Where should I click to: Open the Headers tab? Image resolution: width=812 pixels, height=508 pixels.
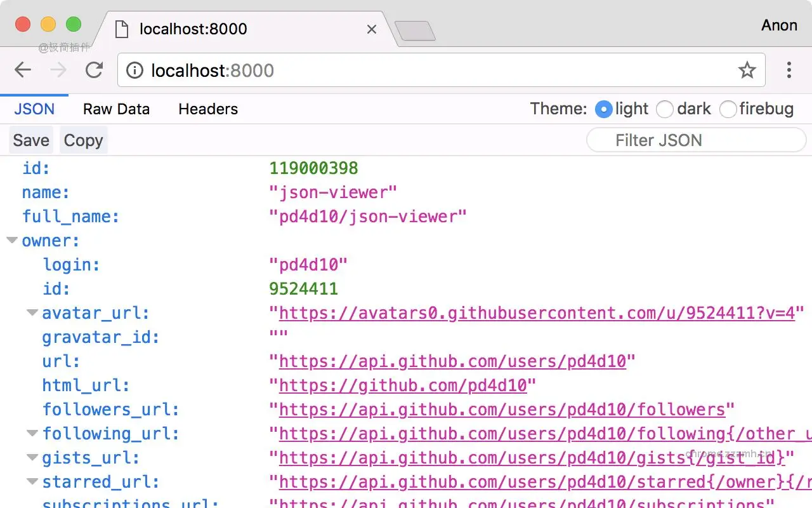208,109
